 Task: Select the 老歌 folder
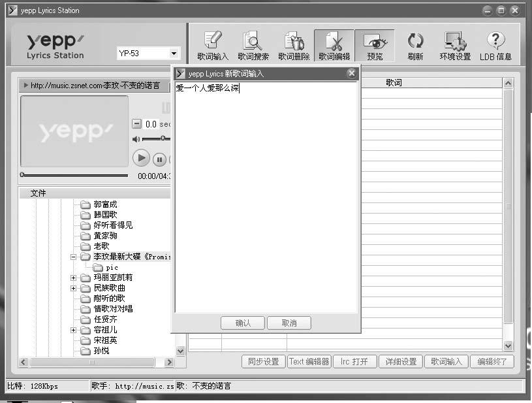101,246
